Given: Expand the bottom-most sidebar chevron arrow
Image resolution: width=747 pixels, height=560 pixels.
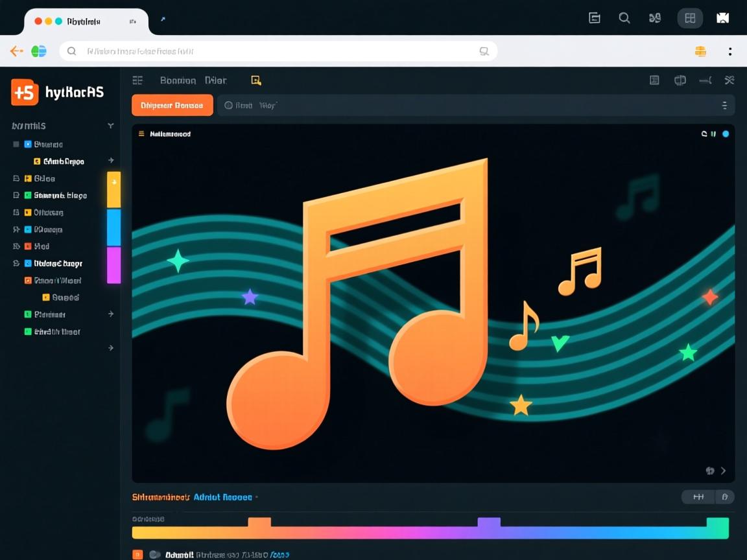Looking at the screenshot, I should pyautogui.click(x=111, y=348).
